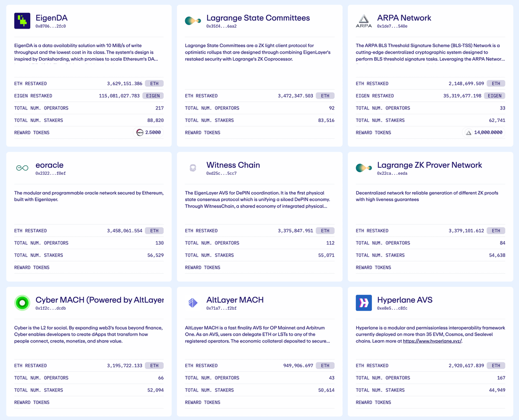Click eoracle total stakers value 56,529
This screenshot has width=519, height=420.
pos(156,256)
